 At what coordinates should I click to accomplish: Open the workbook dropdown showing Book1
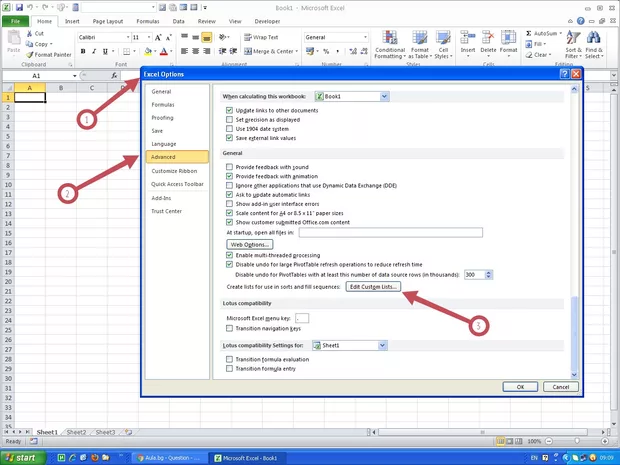[351, 96]
